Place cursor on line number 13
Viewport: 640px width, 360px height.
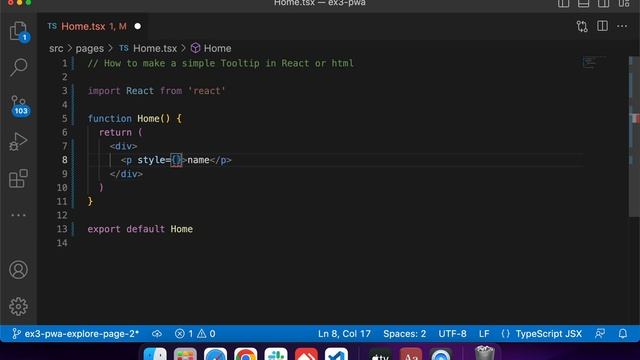pyautogui.click(x=62, y=229)
